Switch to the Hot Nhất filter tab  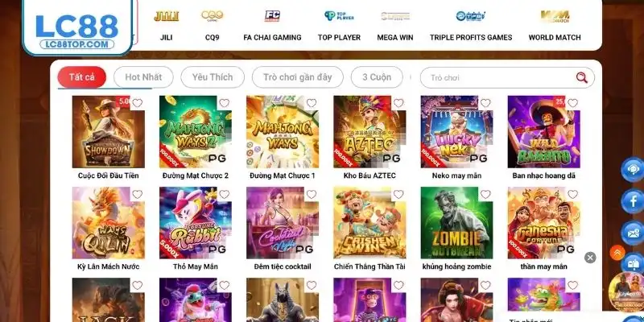point(143,77)
